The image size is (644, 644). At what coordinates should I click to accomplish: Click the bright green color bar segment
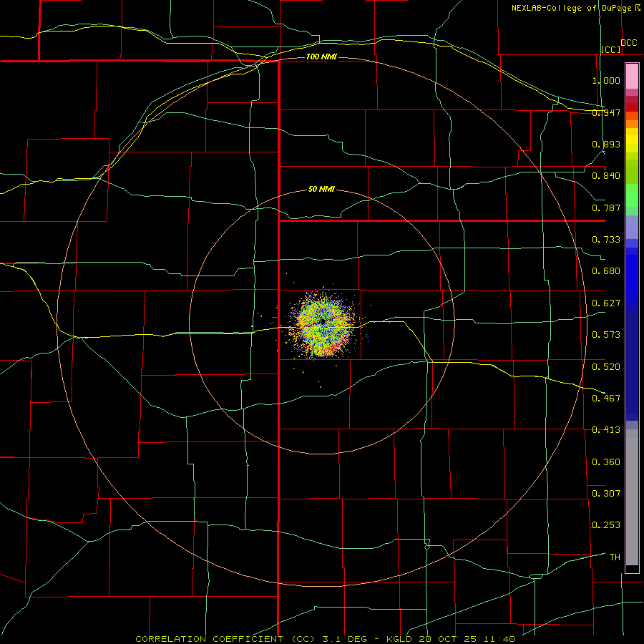pos(632,195)
